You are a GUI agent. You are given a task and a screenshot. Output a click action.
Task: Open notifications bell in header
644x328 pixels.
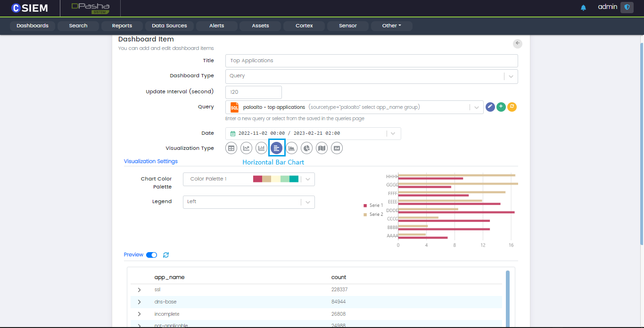583,8
